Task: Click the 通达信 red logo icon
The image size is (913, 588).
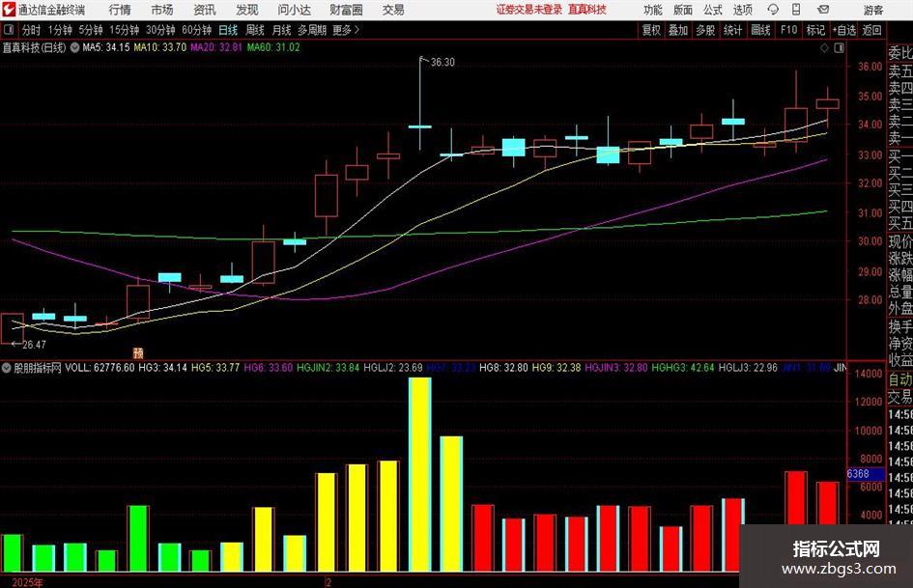Action: coord(10,10)
